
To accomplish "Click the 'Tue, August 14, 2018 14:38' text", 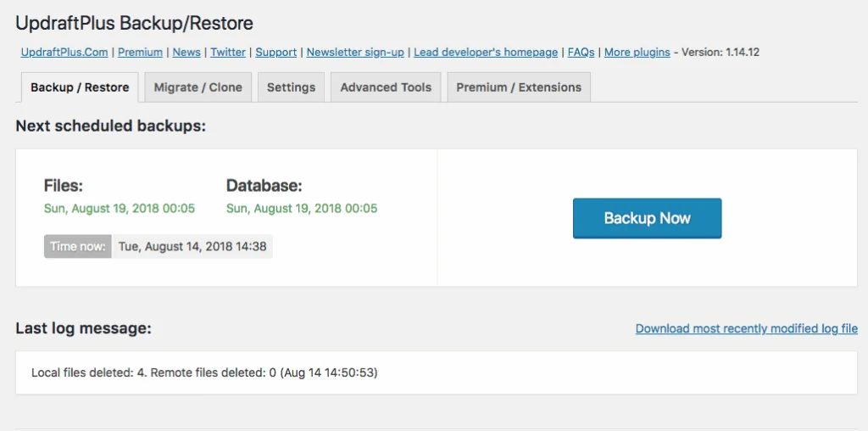I will pos(192,247).
